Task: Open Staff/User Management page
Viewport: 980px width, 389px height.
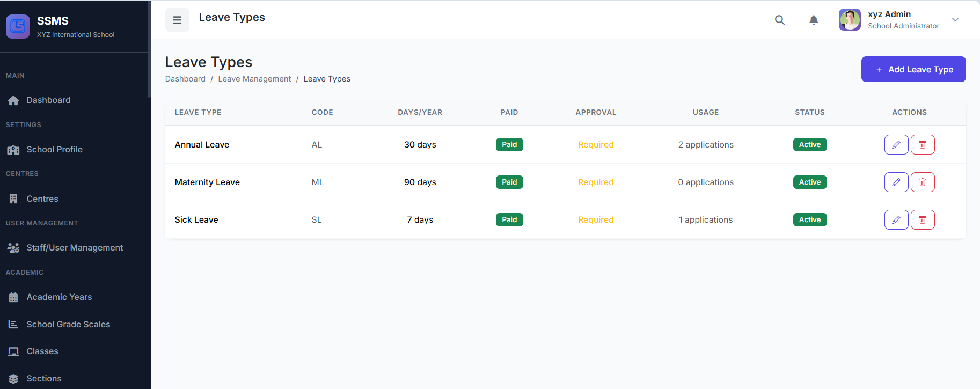Action: 75,248
